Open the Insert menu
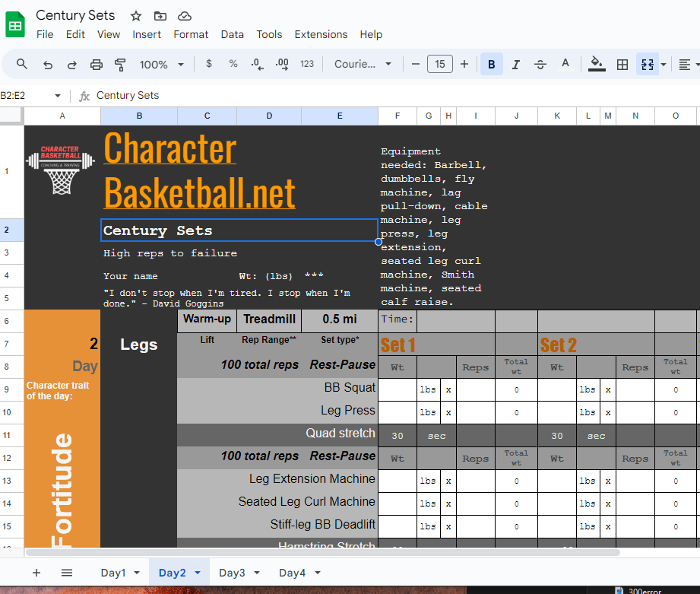Screen dimensions: 700x594 (147, 34)
